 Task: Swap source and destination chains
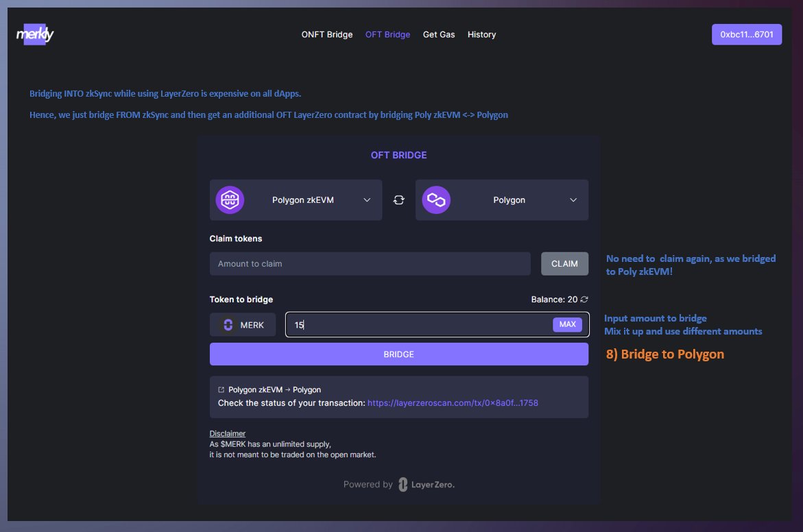(x=398, y=199)
